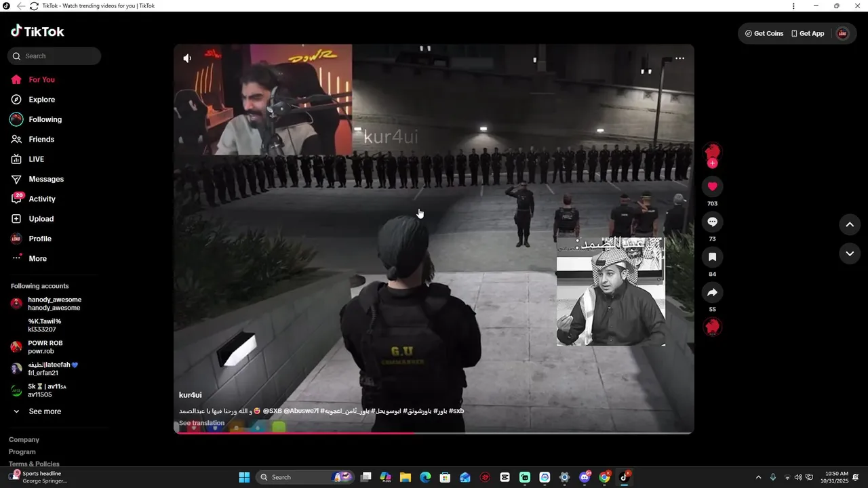This screenshot has width=868, height=488.
Task: Go to LIVE section
Action: (36, 159)
